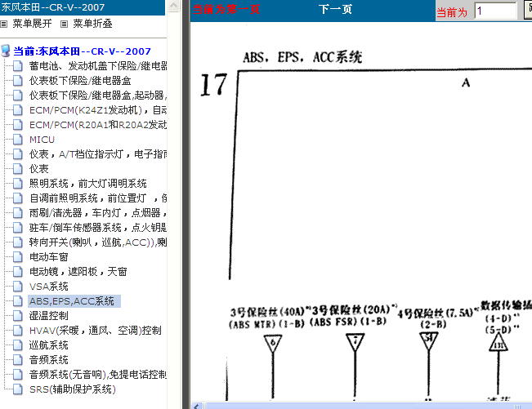Click document icon beside 音频系统

tap(18, 360)
